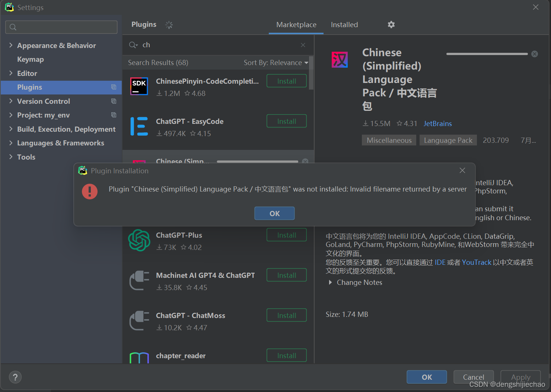Install the chapter_reader plugin
551x392 pixels.
pos(287,356)
